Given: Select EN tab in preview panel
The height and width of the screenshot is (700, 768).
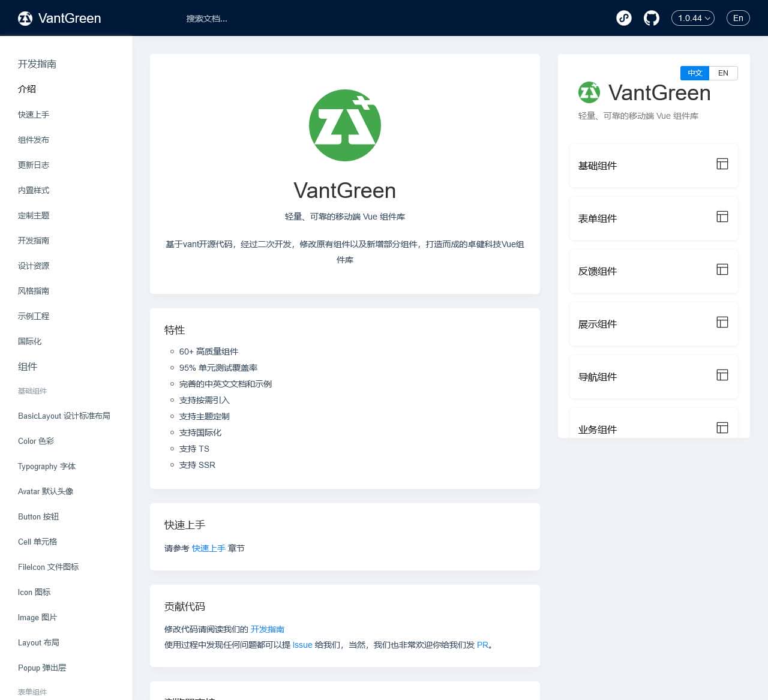Looking at the screenshot, I should click(x=723, y=73).
